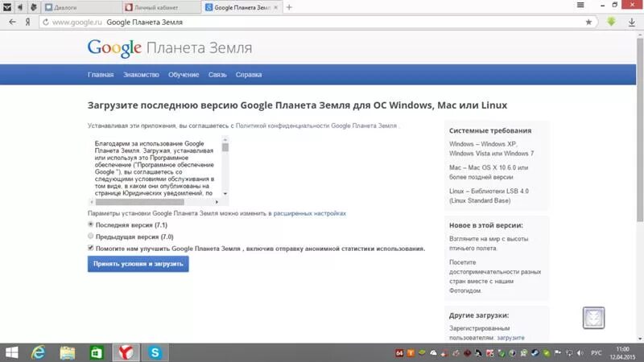Open the browser downloads arrow icon
This screenshot has width=644, height=362.
(x=632, y=23)
